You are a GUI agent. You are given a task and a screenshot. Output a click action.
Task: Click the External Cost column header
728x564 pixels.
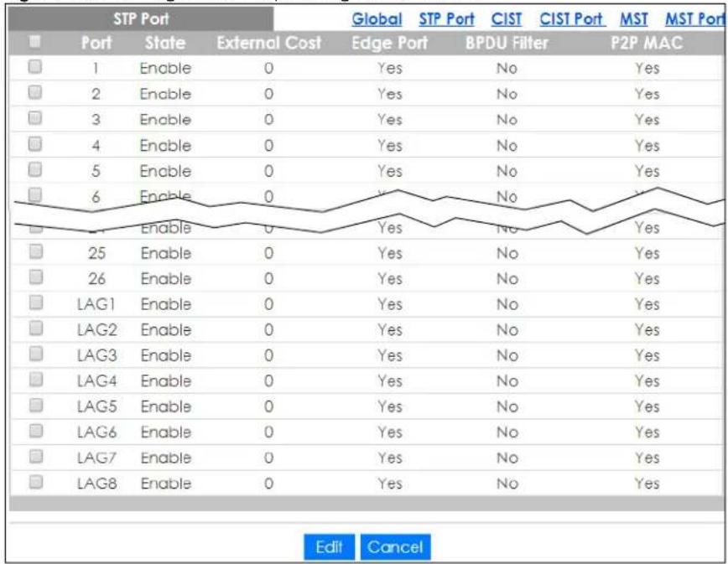(269, 43)
